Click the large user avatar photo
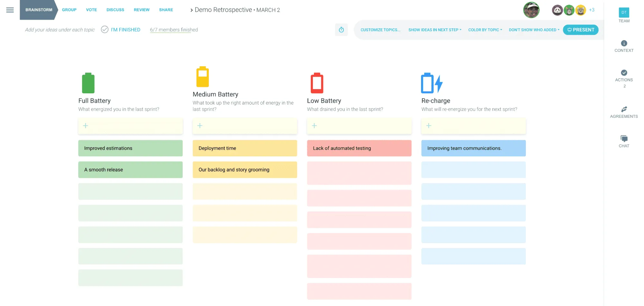 pyautogui.click(x=531, y=10)
